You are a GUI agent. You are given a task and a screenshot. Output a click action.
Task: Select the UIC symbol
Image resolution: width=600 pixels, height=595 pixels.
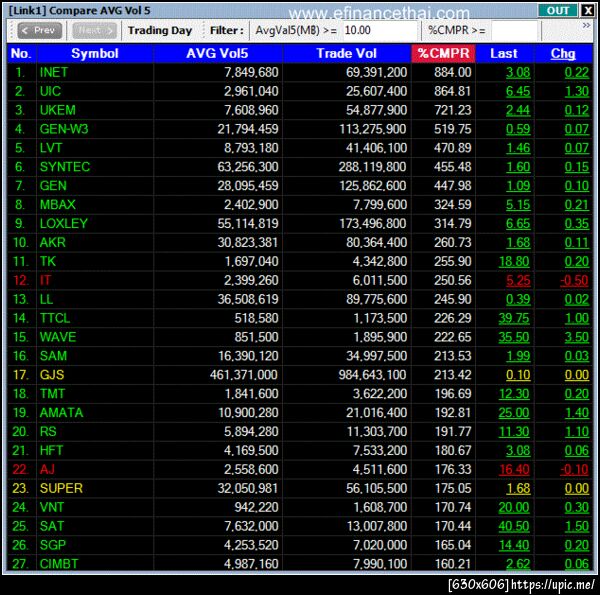pyautogui.click(x=50, y=91)
